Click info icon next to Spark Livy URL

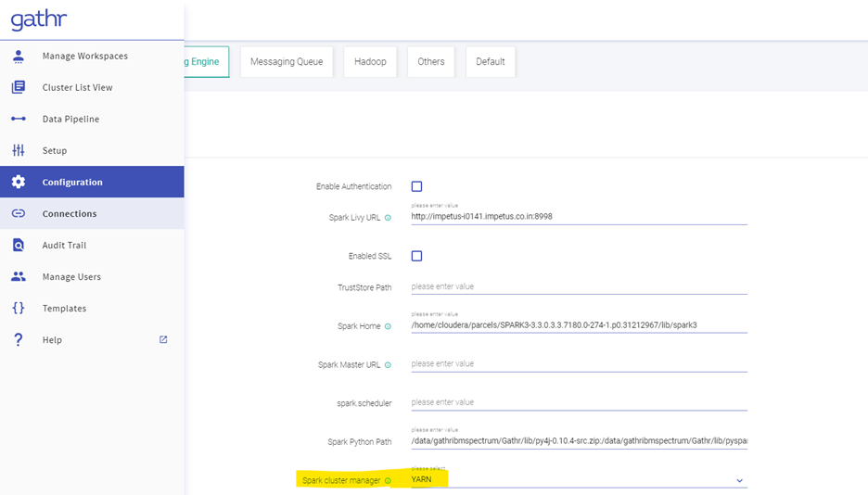(388, 218)
